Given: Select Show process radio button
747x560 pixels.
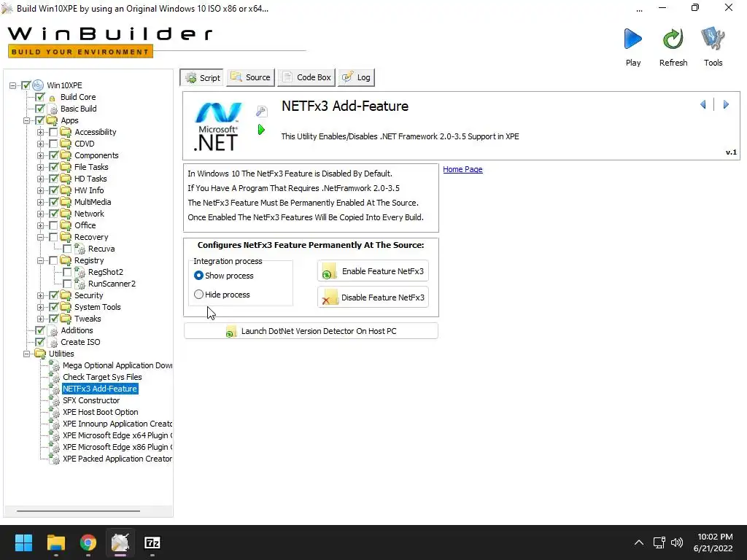Looking at the screenshot, I should tap(198, 276).
